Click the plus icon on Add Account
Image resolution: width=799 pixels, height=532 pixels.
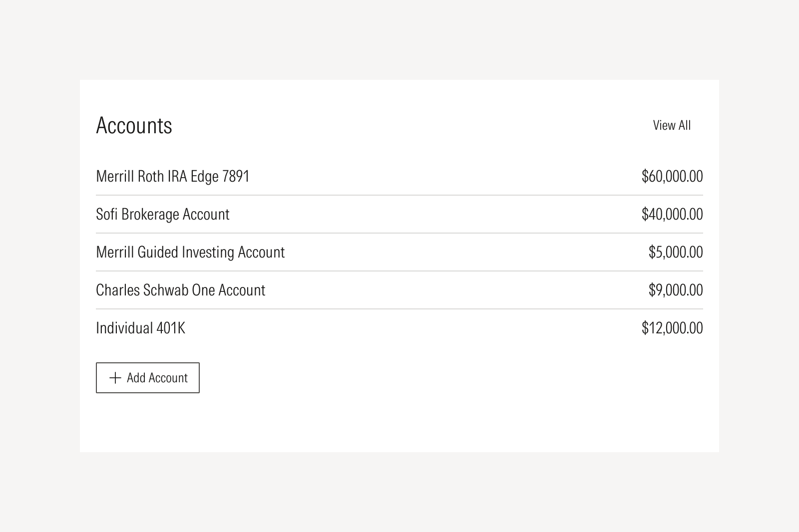tap(115, 378)
